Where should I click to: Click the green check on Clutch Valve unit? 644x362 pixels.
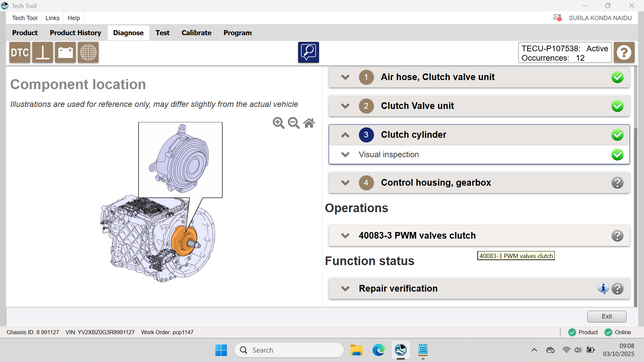[x=617, y=106]
